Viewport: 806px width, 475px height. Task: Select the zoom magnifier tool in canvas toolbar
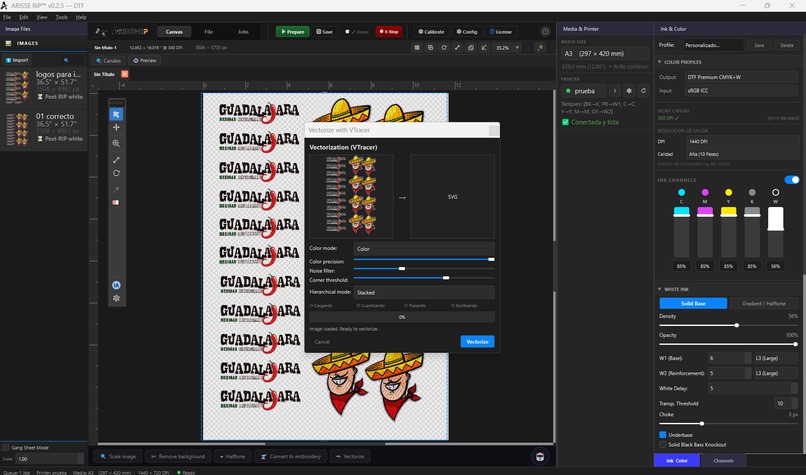coord(116,143)
